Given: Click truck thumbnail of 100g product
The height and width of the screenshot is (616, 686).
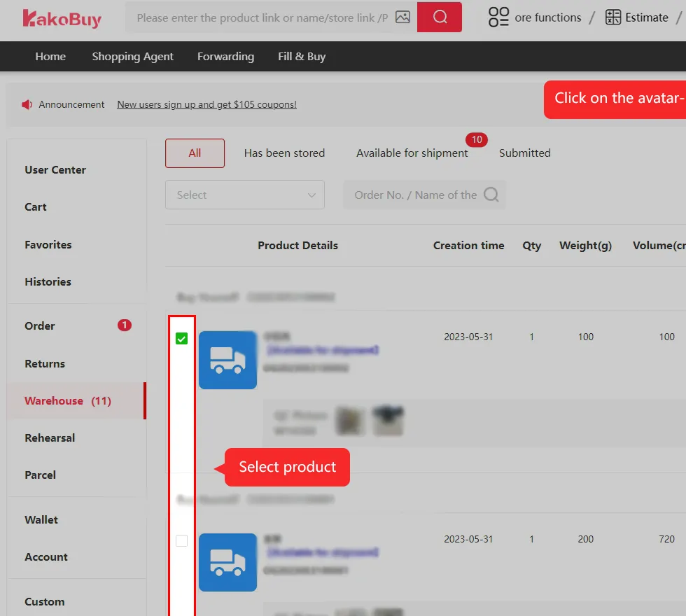Looking at the screenshot, I should (227, 360).
